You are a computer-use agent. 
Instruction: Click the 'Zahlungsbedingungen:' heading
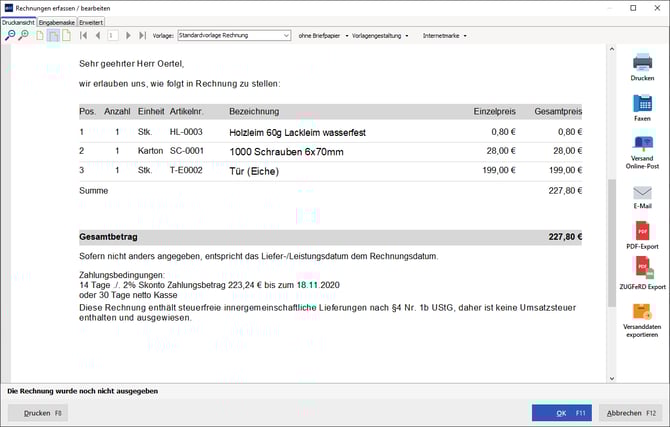[122, 275]
